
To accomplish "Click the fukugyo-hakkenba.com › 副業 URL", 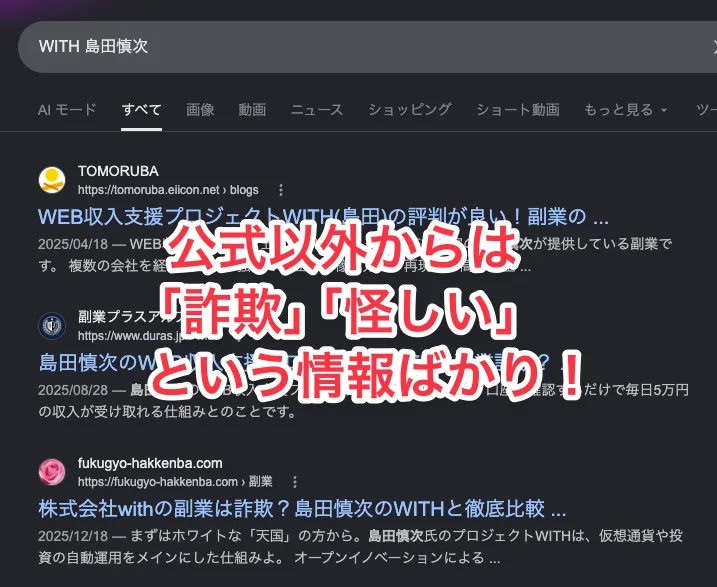I will tap(175, 482).
